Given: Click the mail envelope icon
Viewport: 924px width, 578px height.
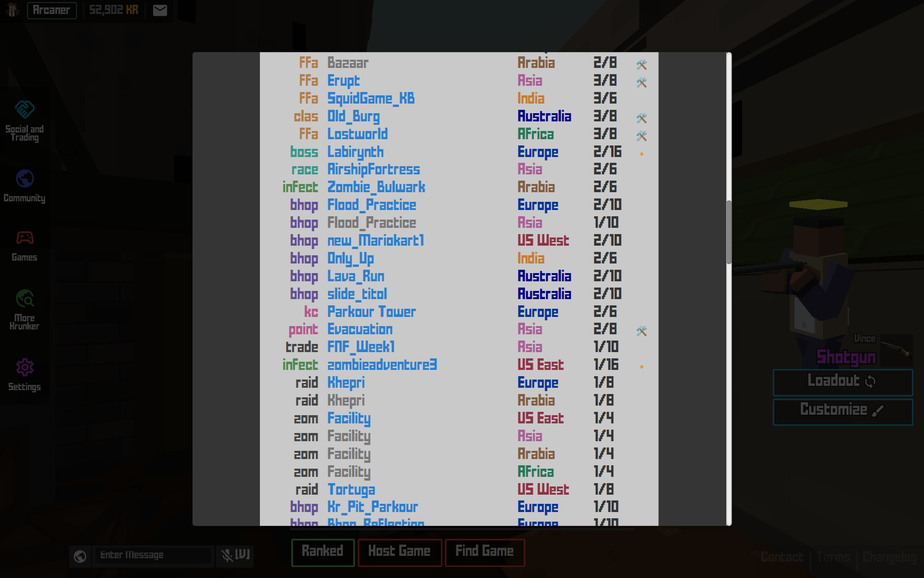Looking at the screenshot, I should pyautogui.click(x=160, y=10).
